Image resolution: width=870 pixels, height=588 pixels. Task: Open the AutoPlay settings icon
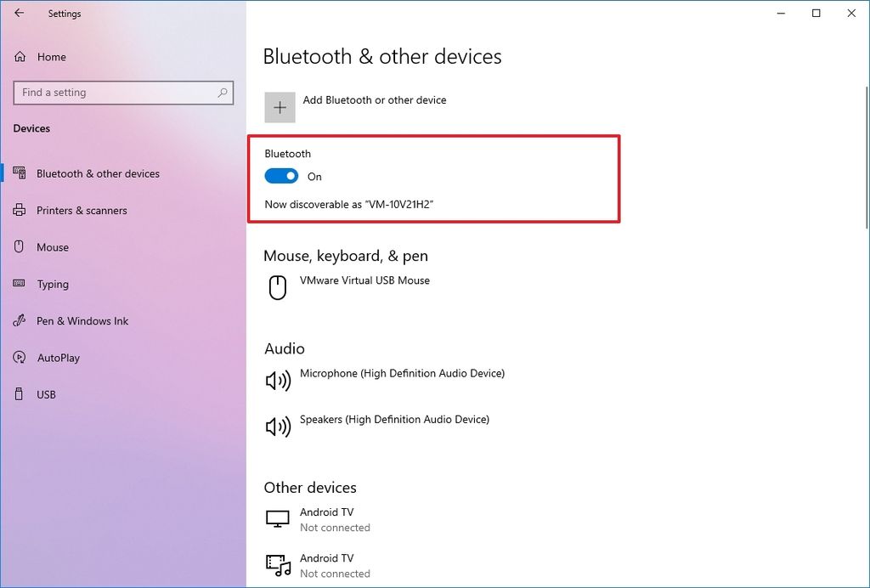point(19,357)
